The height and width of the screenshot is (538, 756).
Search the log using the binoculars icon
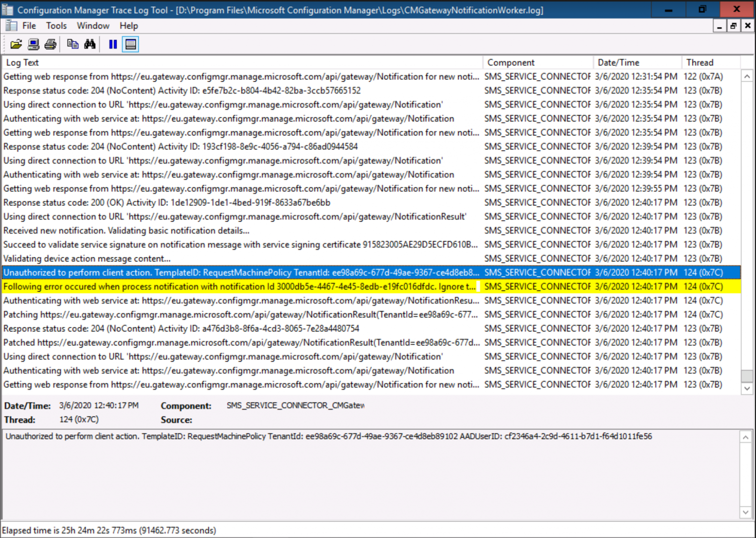tap(91, 44)
